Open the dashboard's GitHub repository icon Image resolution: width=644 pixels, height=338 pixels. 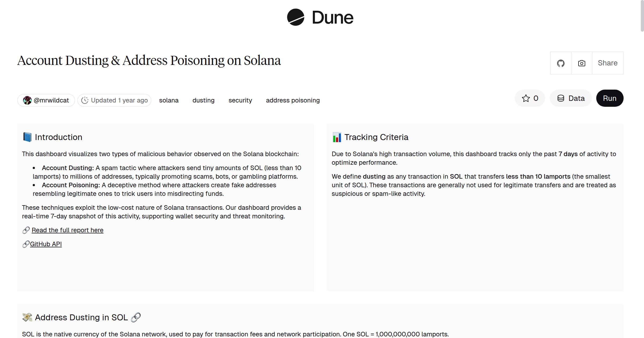[561, 63]
